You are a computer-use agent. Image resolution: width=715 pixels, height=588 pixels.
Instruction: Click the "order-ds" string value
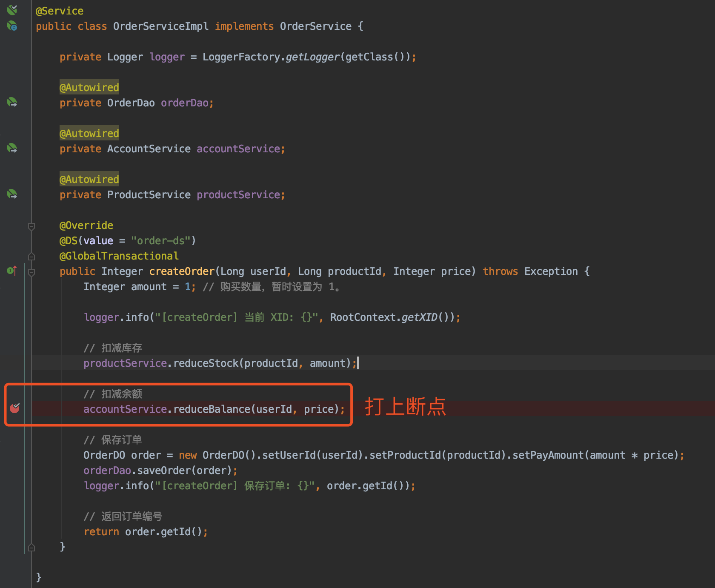coord(161,240)
